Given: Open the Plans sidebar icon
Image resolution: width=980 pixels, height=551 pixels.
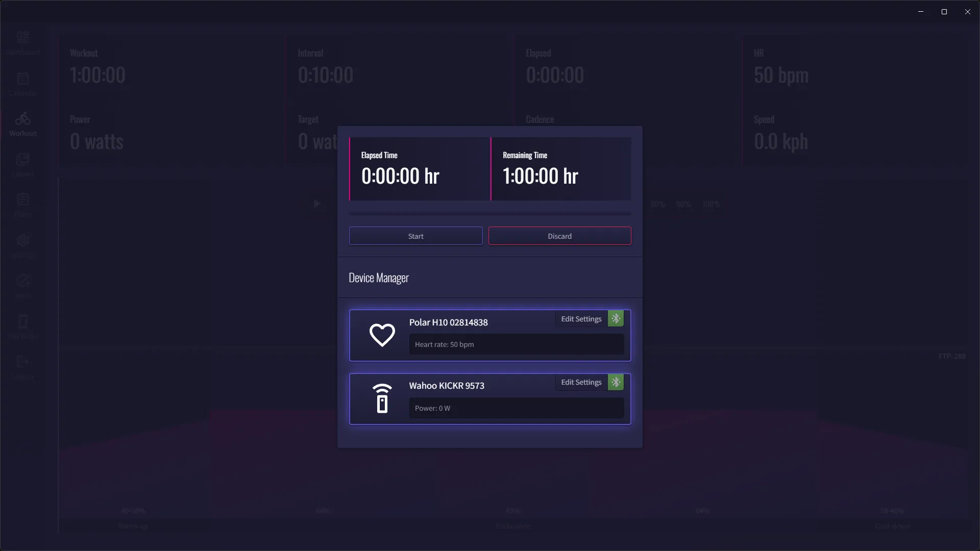Looking at the screenshot, I should (23, 200).
